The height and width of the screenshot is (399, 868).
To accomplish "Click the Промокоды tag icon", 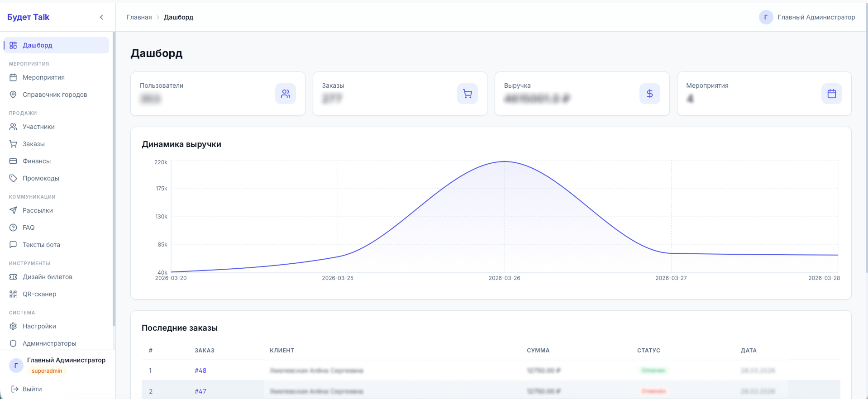I will pos(13,178).
